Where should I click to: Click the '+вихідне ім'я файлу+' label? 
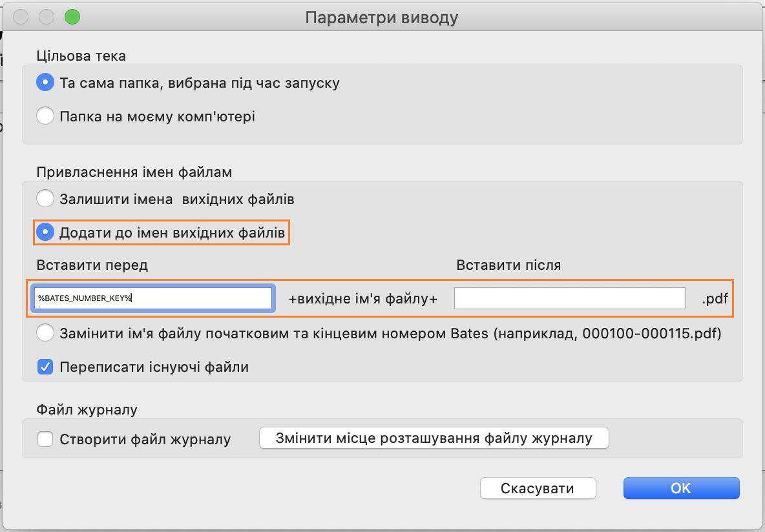click(363, 299)
